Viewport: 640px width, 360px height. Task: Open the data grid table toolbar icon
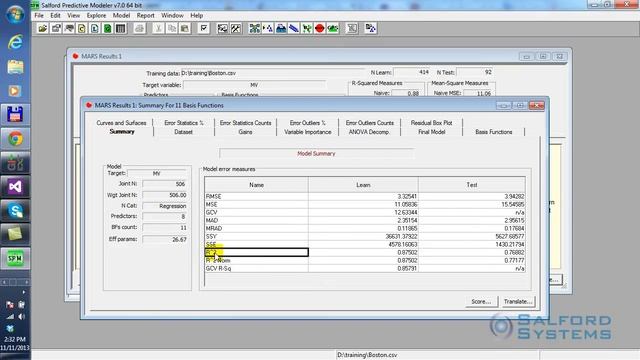120,28
